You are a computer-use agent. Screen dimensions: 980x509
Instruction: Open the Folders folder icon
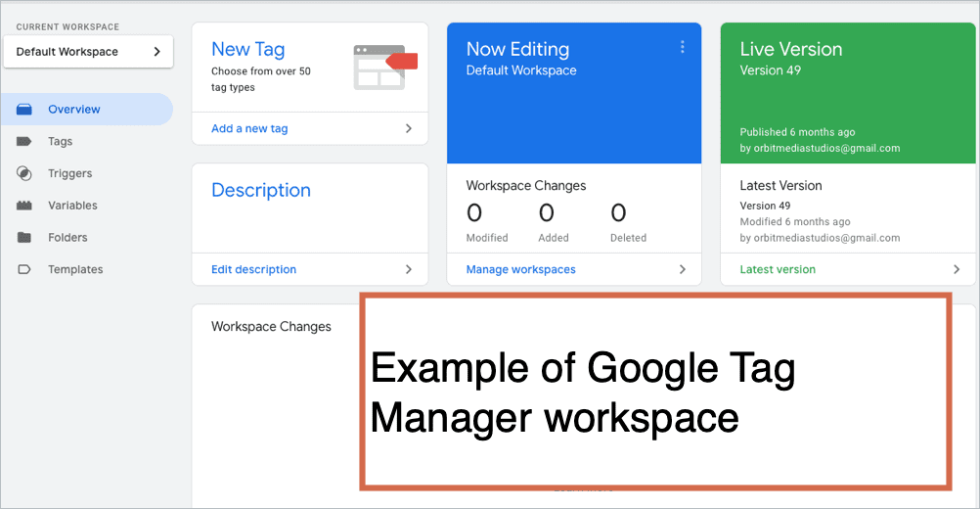[x=24, y=238]
